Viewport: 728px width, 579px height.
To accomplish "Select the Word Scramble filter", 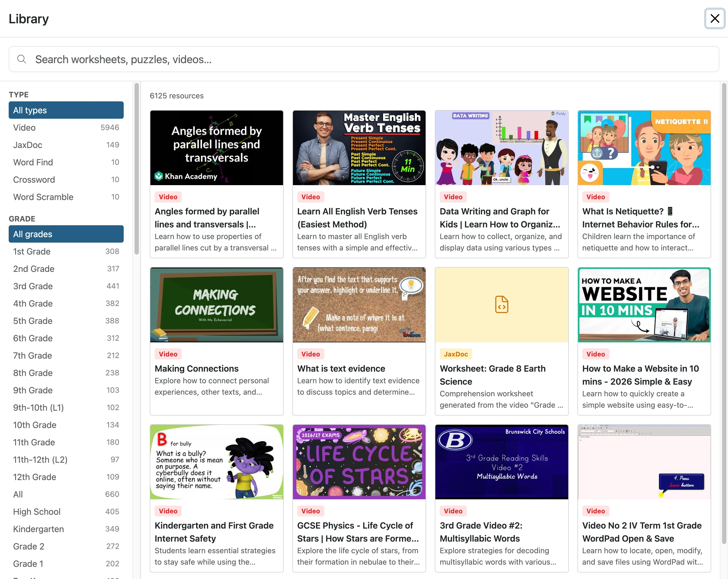I will point(66,197).
